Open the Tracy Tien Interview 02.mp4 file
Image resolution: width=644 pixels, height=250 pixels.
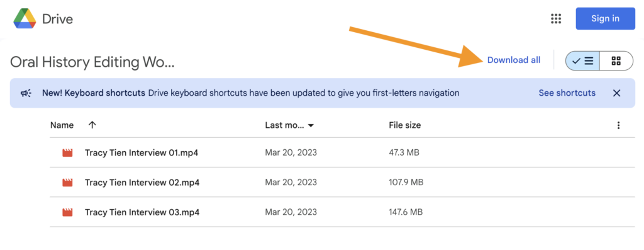tap(142, 182)
